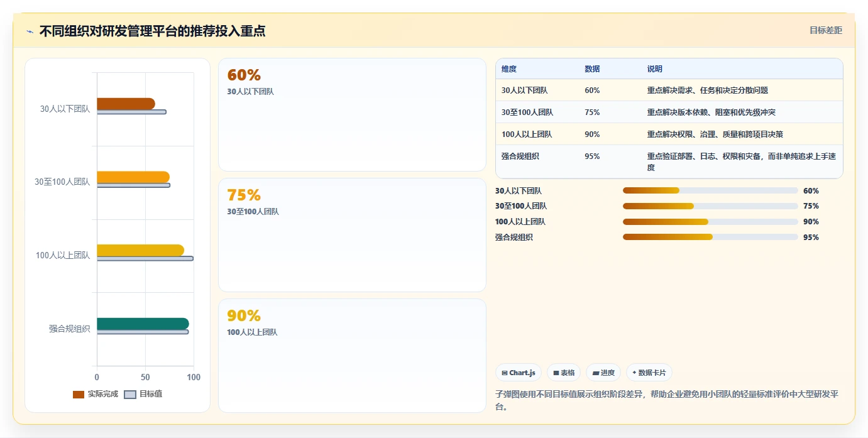This screenshot has width=868, height=438.
Task: Click the 30人以下团队 progress bar
Action: pyautogui.click(x=710, y=190)
